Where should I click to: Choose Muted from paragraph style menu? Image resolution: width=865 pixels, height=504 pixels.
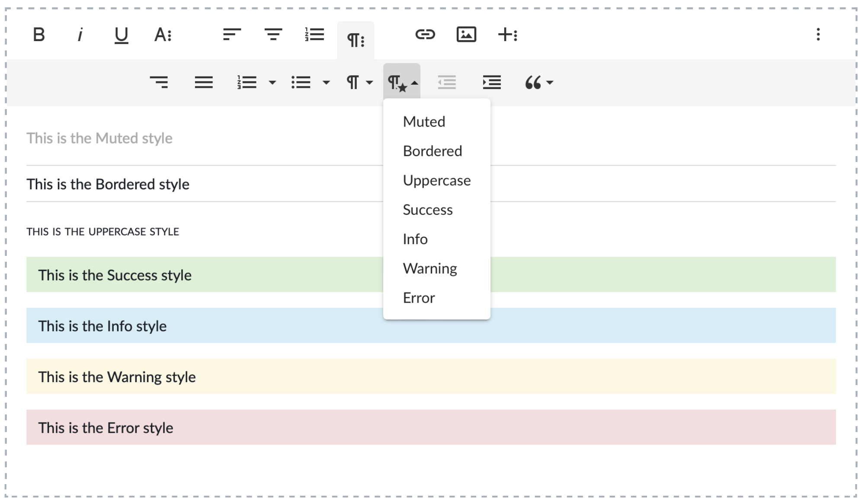click(x=424, y=122)
